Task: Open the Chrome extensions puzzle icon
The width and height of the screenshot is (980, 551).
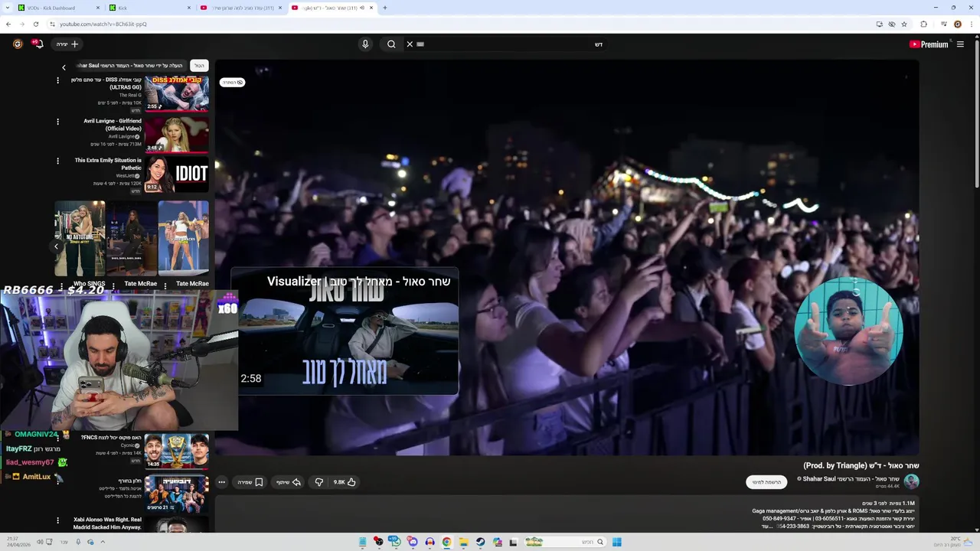Action: [923, 24]
